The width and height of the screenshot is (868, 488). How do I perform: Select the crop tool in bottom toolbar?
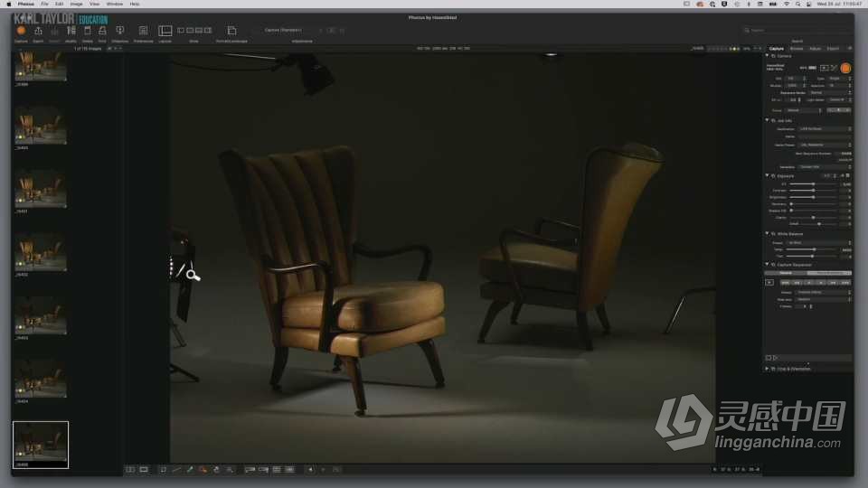click(x=163, y=470)
